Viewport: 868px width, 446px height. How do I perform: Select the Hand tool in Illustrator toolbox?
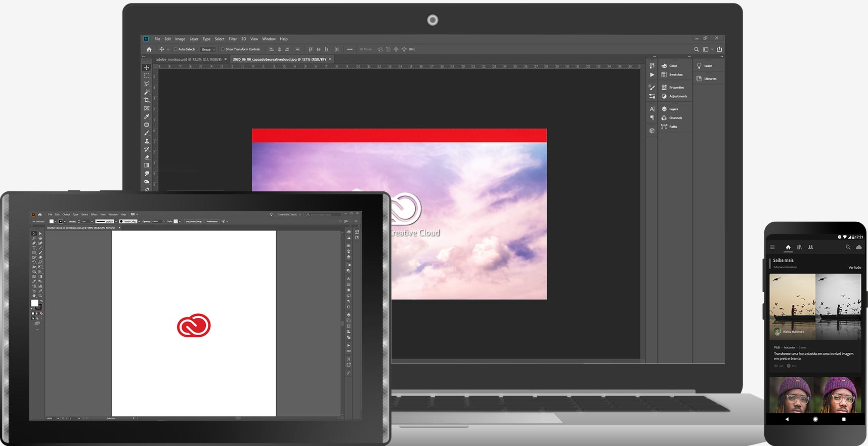(34, 296)
